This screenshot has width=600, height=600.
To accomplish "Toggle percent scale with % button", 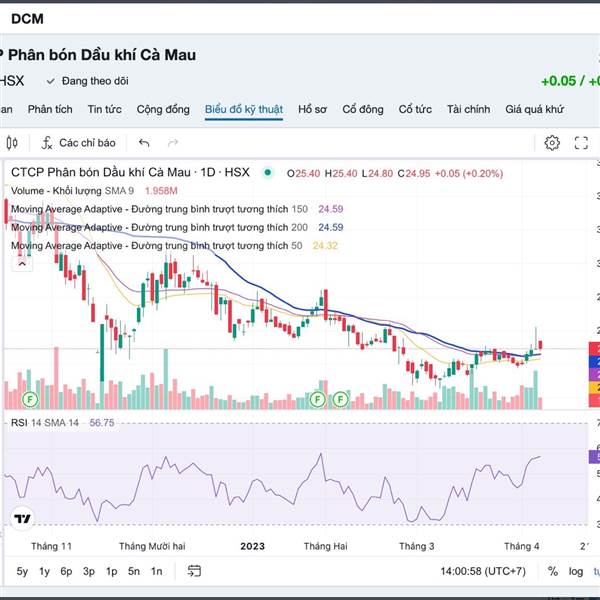I will [553, 571].
